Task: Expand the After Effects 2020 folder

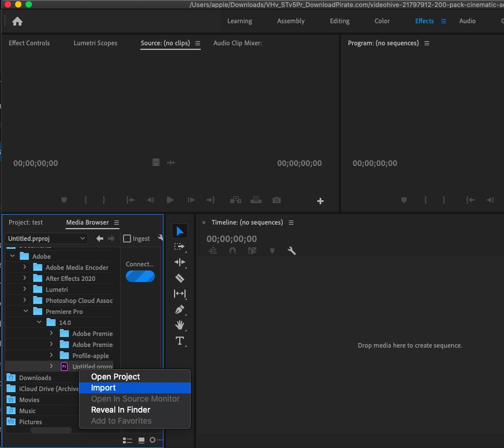Action: click(x=25, y=278)
